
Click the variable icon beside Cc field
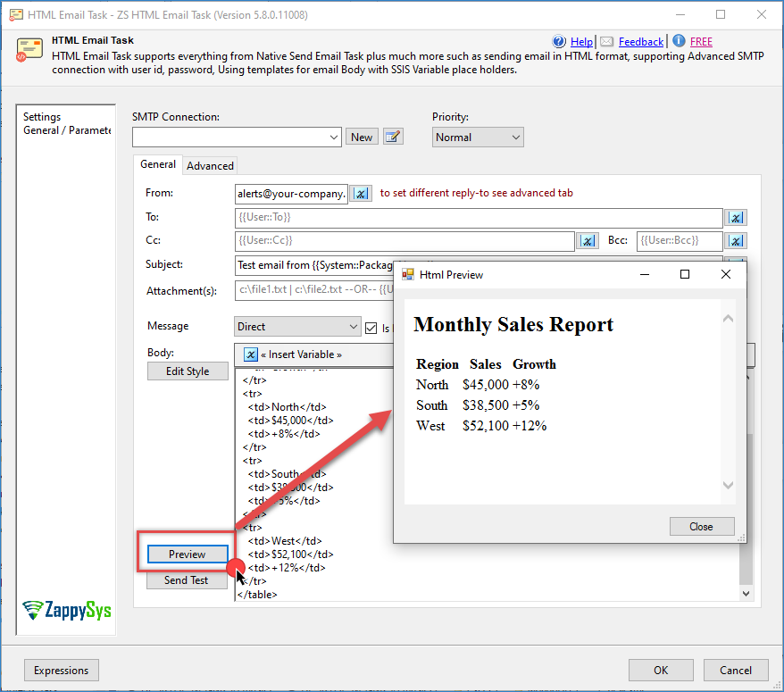point(588,240)
